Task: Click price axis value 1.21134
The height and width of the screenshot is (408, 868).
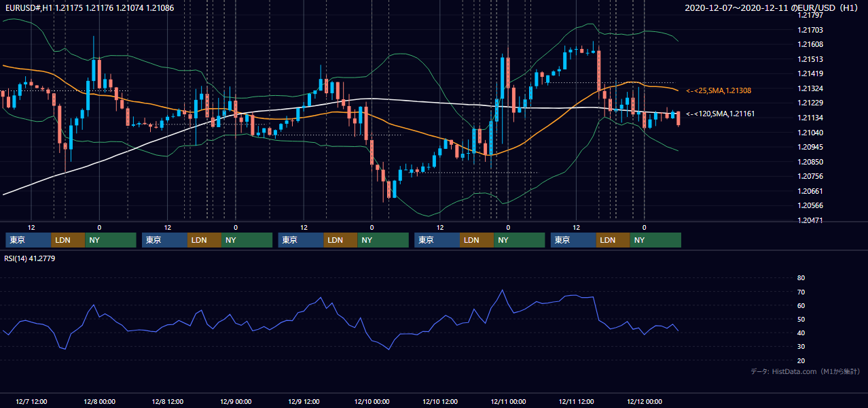Action: [810, 118]
